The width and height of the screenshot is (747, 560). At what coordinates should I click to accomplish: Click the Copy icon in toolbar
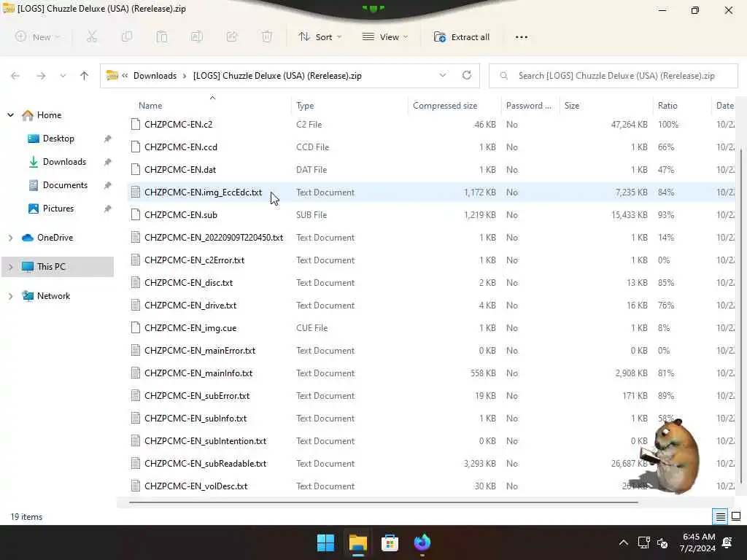pyautogui.click(x=127, y=36)
